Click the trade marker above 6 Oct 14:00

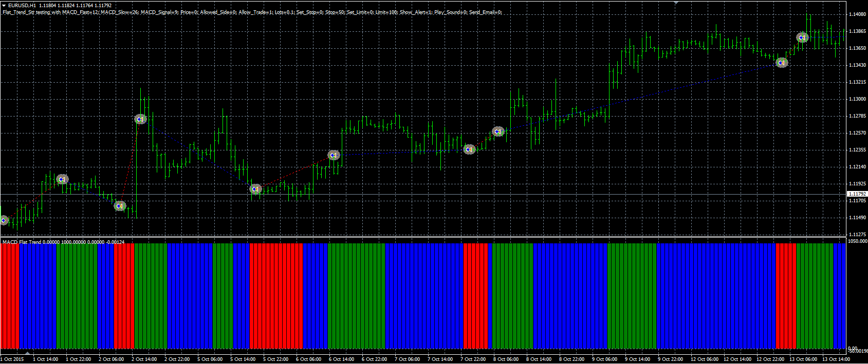[x=334, y=155]
